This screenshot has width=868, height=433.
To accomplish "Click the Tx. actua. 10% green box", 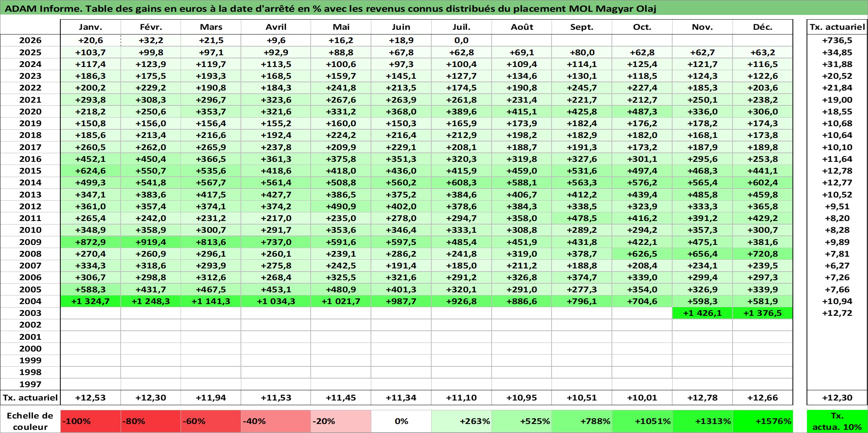I will tap(837, 421).
